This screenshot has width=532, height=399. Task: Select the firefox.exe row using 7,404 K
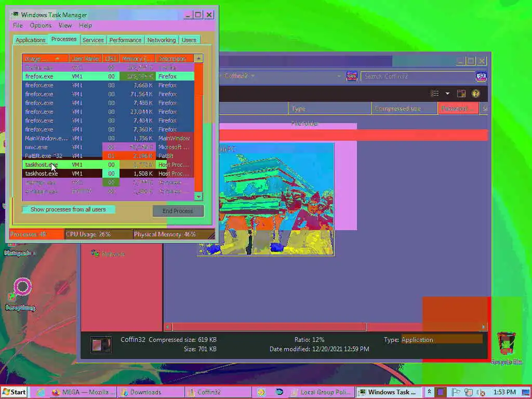pyautogui.click(x=108, y=121)
